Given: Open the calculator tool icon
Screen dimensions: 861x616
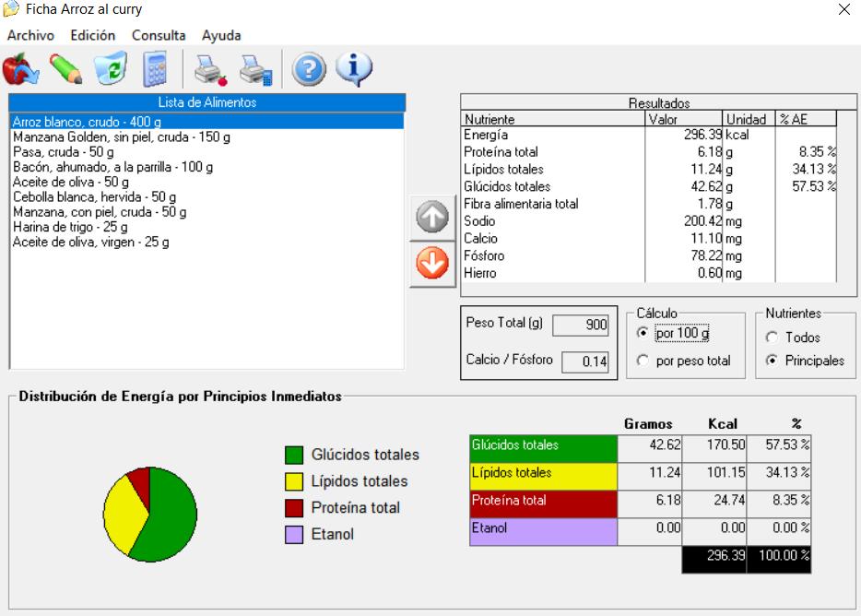Looking at the screenshot, I should [155, 69].
